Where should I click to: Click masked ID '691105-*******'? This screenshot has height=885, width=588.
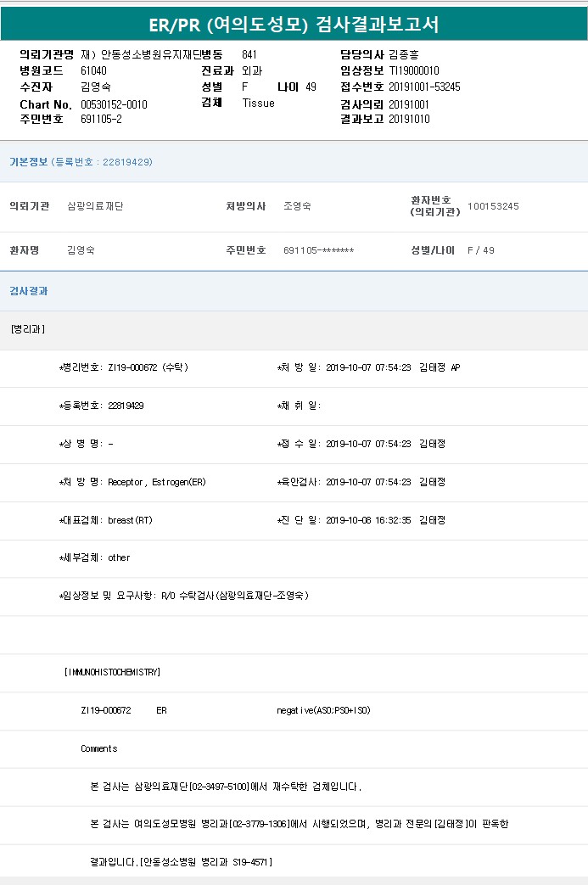tap(319, 250)
